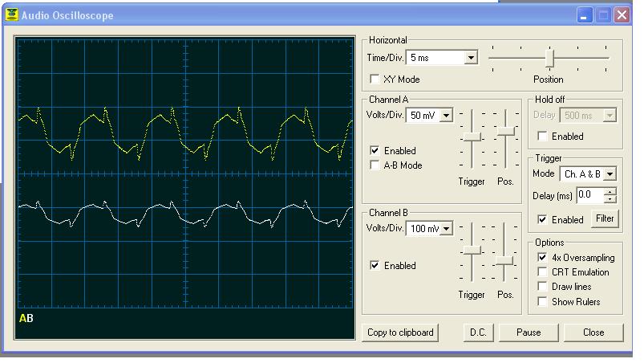Pause the oscilloscope display
This screenshot has height=363, width=644.
pos(528,332)
